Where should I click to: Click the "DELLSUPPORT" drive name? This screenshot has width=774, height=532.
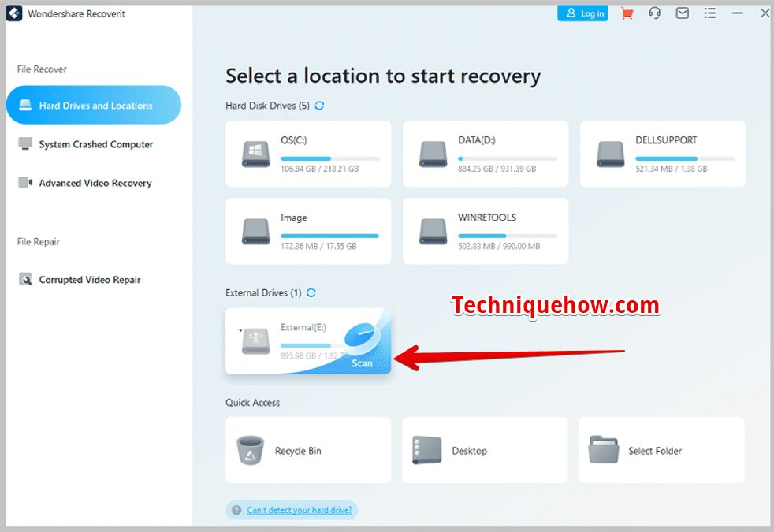[666, 140]
